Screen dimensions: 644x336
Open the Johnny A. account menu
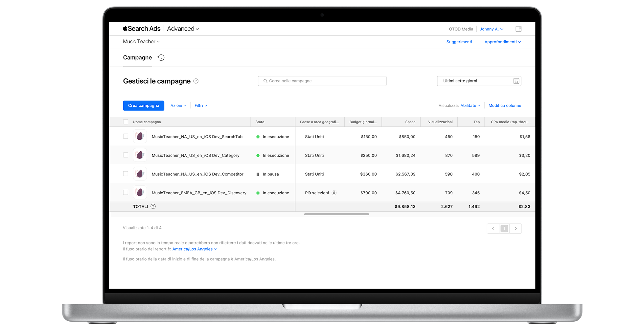(492, 29)
